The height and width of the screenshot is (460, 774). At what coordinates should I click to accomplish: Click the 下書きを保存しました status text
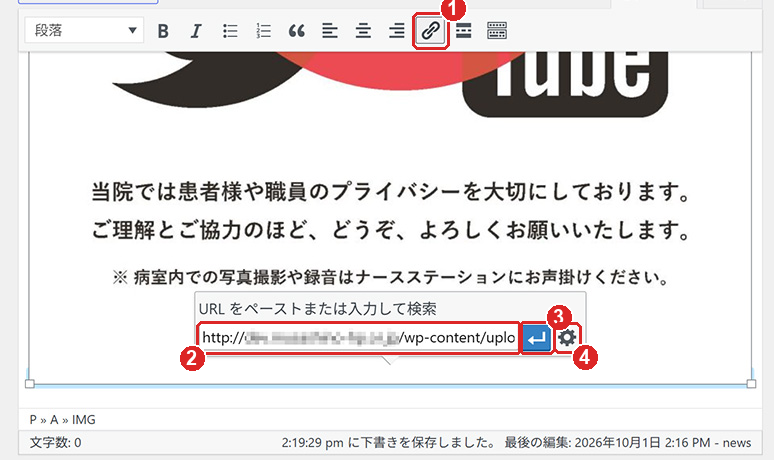coord(388,443)
